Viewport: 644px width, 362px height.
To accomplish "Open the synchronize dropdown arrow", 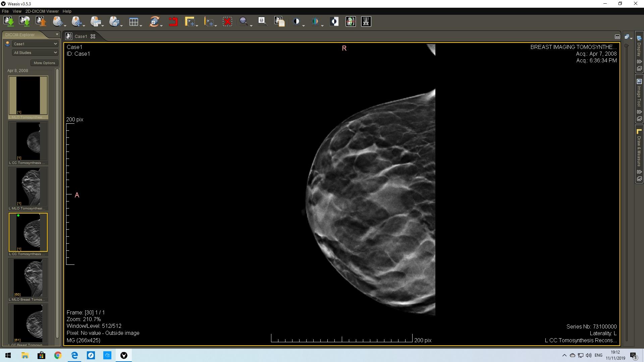I will (x=161, y=25).
